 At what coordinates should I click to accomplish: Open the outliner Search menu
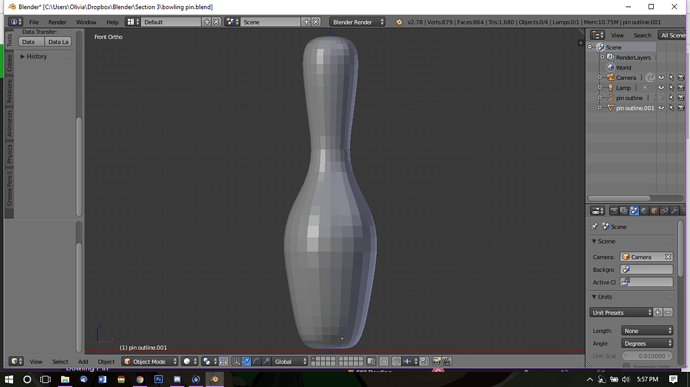click(x=642, y=35)
